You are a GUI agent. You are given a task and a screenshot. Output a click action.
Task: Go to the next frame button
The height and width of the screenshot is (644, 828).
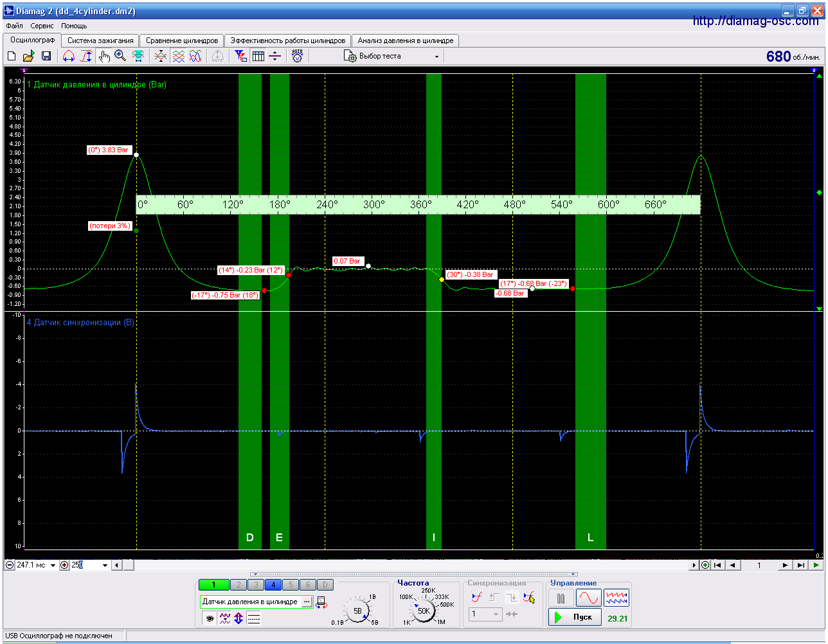[x=785, y=566]
